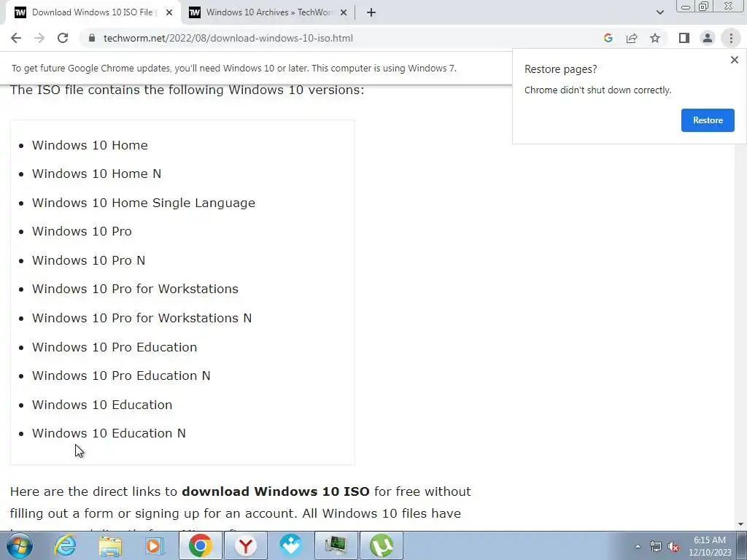The image size is (747, 560).
Task: View site information via the padlock icon
Action: (92, 38)
